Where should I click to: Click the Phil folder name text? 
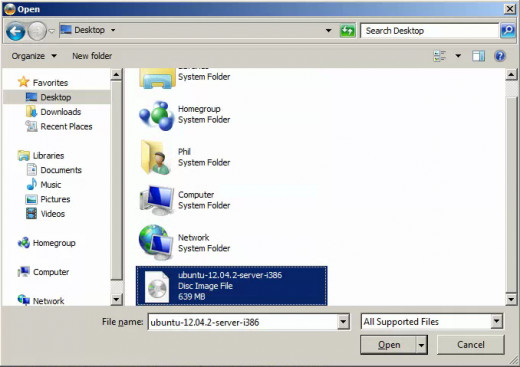tap(184, 152)
